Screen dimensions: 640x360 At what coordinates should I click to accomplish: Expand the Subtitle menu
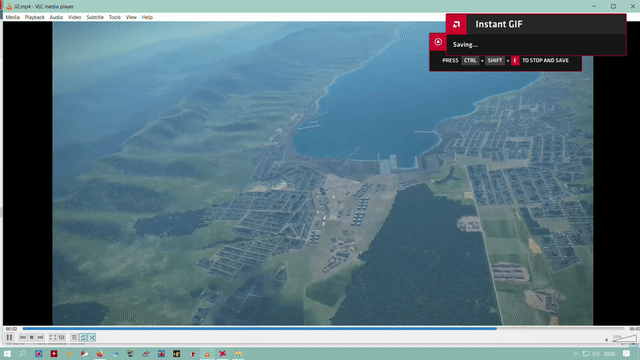tap(95, 17)
